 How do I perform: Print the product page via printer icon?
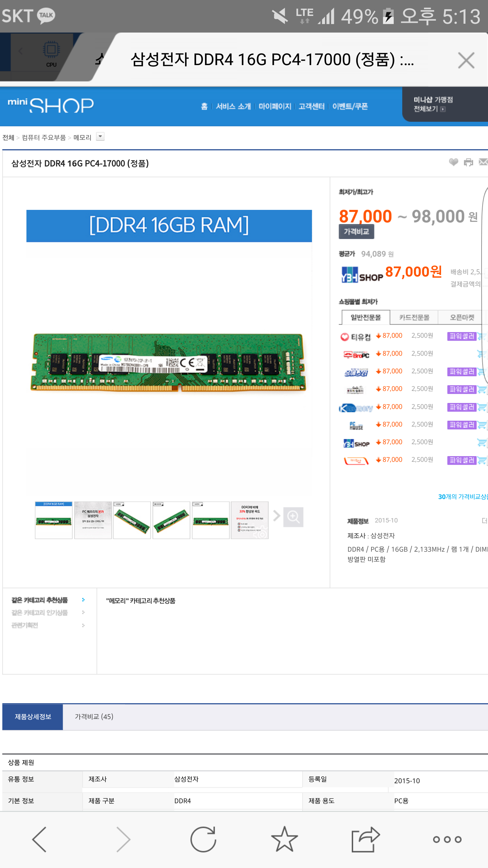point(468,162)
